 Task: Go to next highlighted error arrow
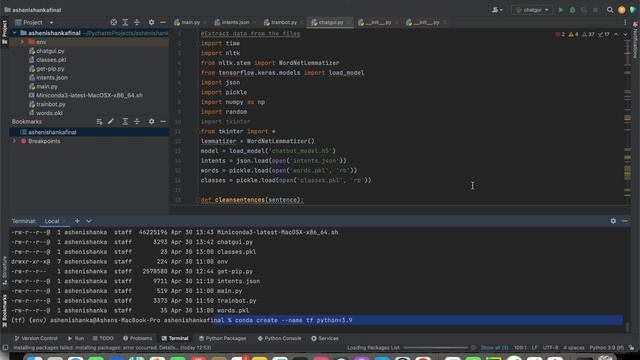(625, 34)
